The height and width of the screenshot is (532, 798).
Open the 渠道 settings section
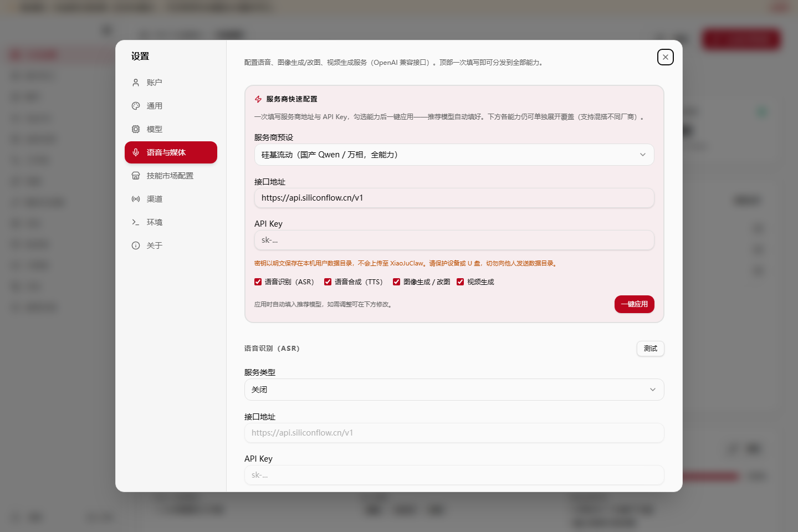171,199
